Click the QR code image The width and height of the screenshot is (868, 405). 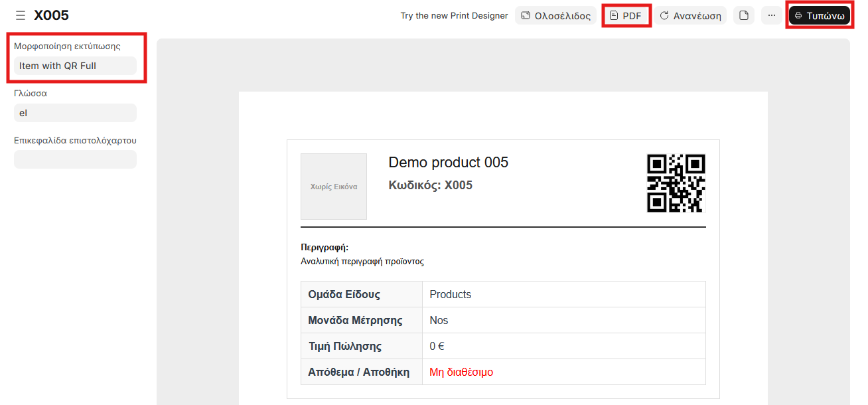click(676, 183)
